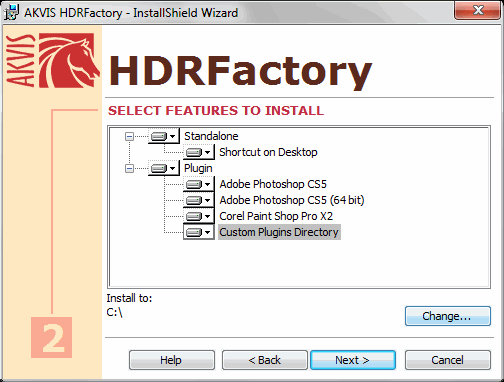504x382 pixels.
Task: Open dropdown for Adobe Photoshop CS5 (64 bit)
Action: (x=199, y=200)
